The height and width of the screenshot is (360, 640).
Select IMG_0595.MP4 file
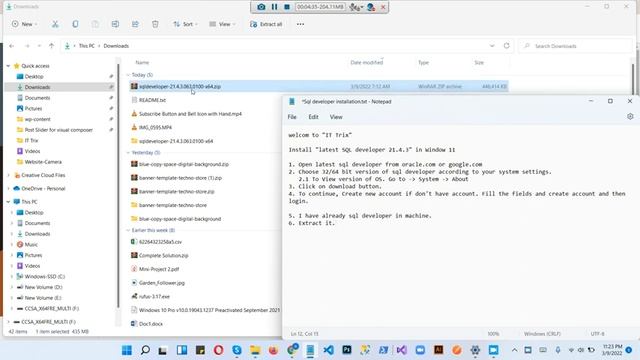click(155, 127)
